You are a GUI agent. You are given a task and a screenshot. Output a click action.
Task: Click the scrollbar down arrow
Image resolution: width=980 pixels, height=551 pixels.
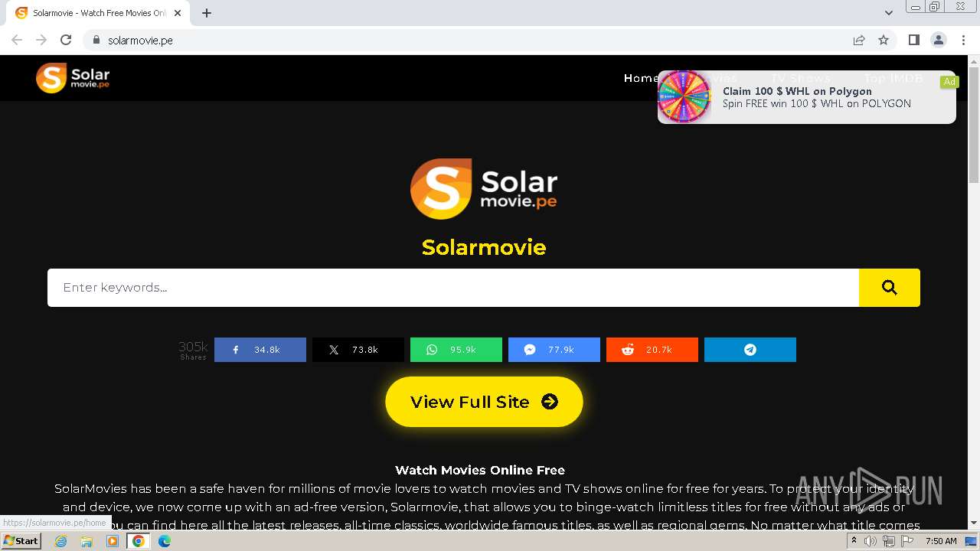(974, 523)
